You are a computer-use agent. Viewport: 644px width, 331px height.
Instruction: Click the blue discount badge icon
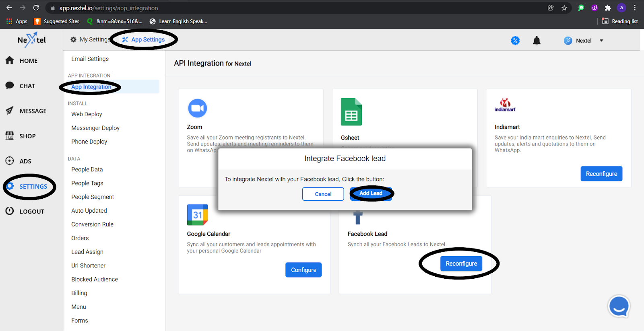click(x=515, y=41)
